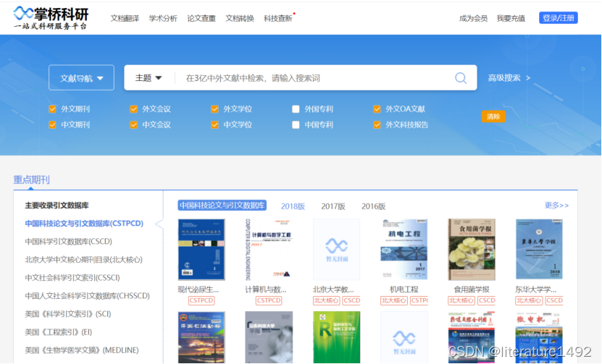This screenshot has width=602, height=364.
Task: Open 主题 search field dropdown
Action: [x=149, y=78]
